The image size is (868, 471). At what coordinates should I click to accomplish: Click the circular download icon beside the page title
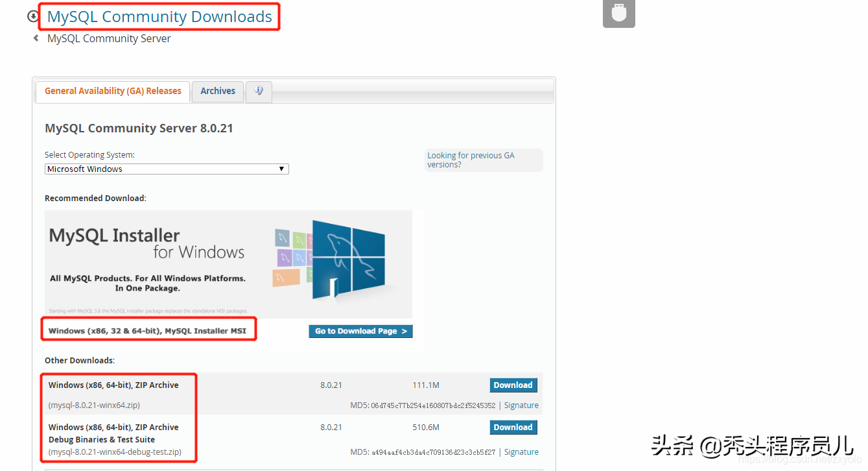pyautogui.click(x=32, y=16)
